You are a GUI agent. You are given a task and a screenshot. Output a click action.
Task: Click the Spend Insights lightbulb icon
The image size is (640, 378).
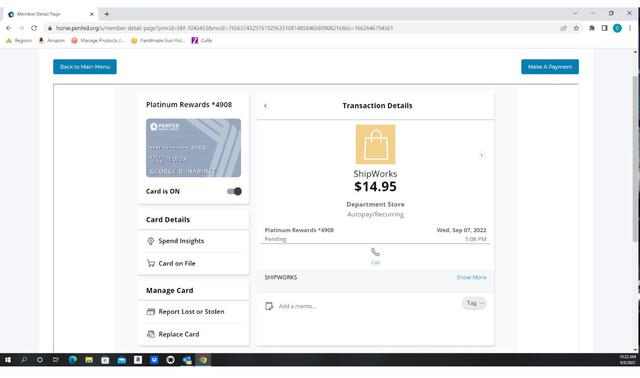click(151, 241)
